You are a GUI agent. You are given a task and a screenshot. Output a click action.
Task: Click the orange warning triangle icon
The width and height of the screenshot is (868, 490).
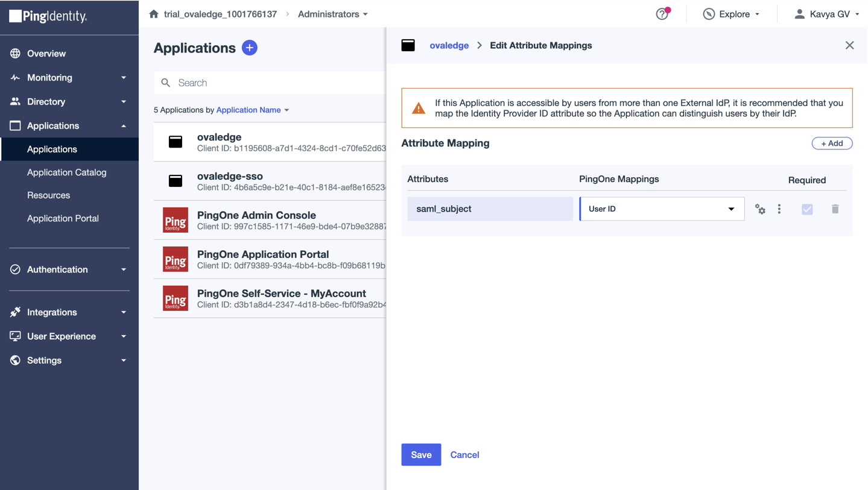click(418, 108)
